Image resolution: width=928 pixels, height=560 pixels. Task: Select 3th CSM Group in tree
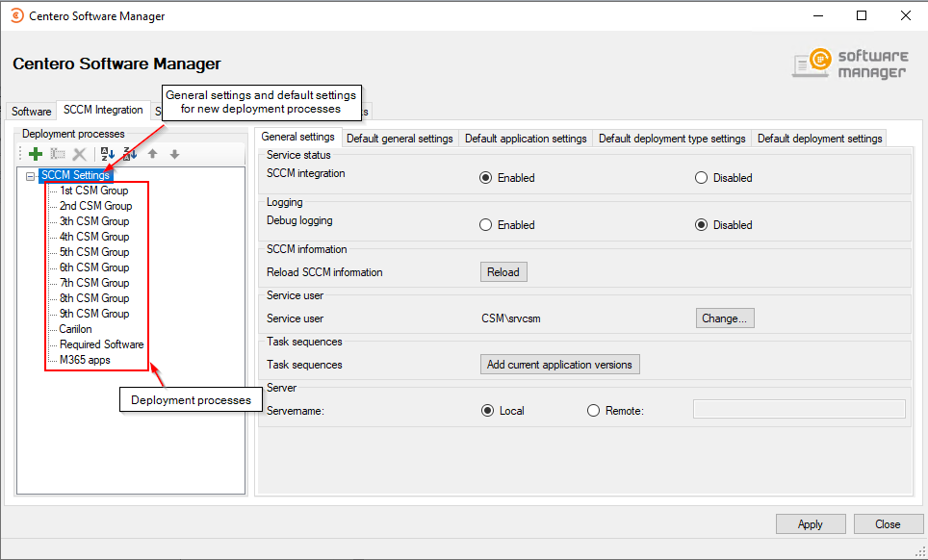tap(94, 221)
